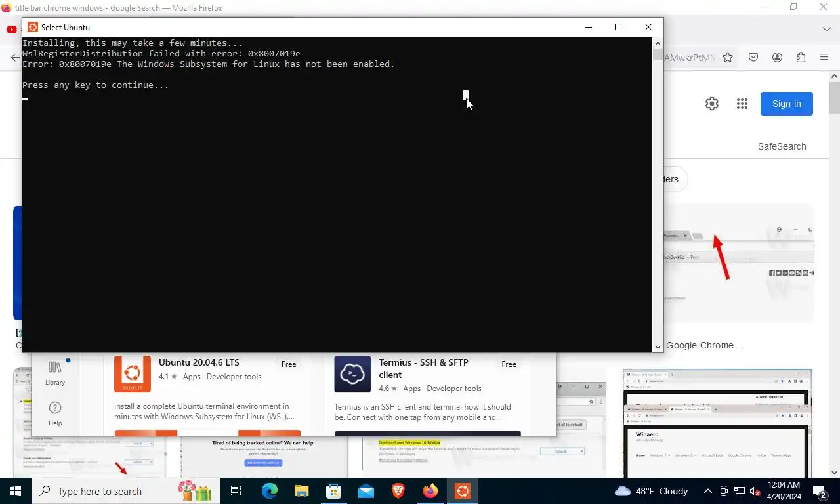Open Firefox's Pocket save icon
The height and width of the screenshot is (504, 840).
[x=753, y=58]
